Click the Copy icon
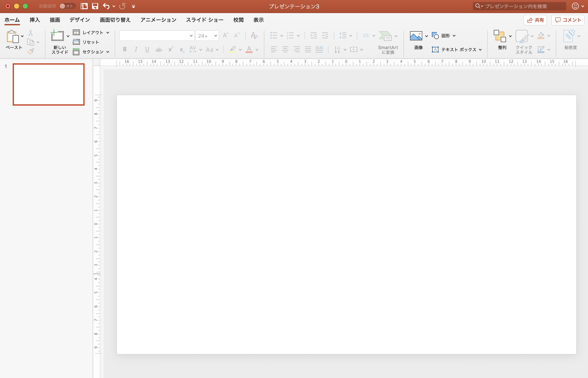The width and height of the screenshot is (588, 378). (30, 42)
